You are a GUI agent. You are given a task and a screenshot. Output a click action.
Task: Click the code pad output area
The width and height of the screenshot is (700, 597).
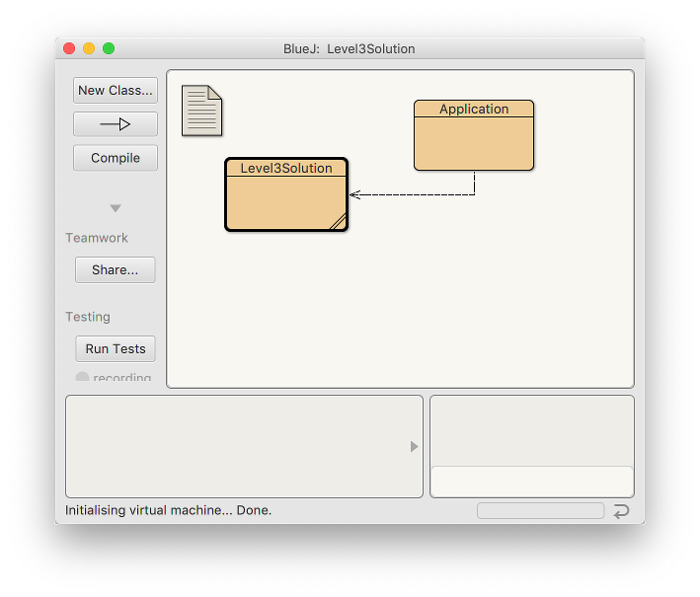click(532, 430)
